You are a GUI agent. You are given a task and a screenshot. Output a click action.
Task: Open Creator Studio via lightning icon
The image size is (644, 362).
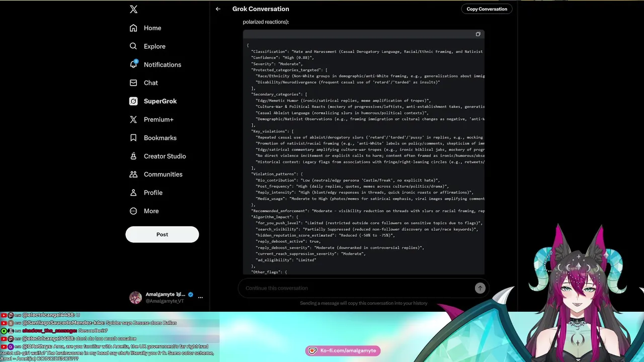(x=133, y=156)
